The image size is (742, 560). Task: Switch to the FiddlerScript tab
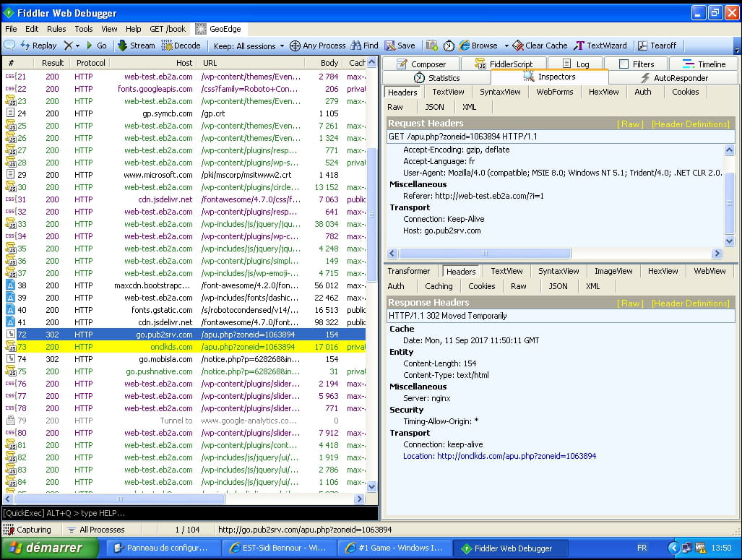pos(504,64)
